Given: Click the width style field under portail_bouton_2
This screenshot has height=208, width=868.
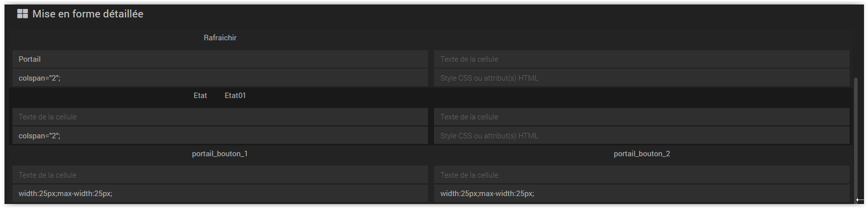Looking at the screenshot, I should tap(642, 194).
